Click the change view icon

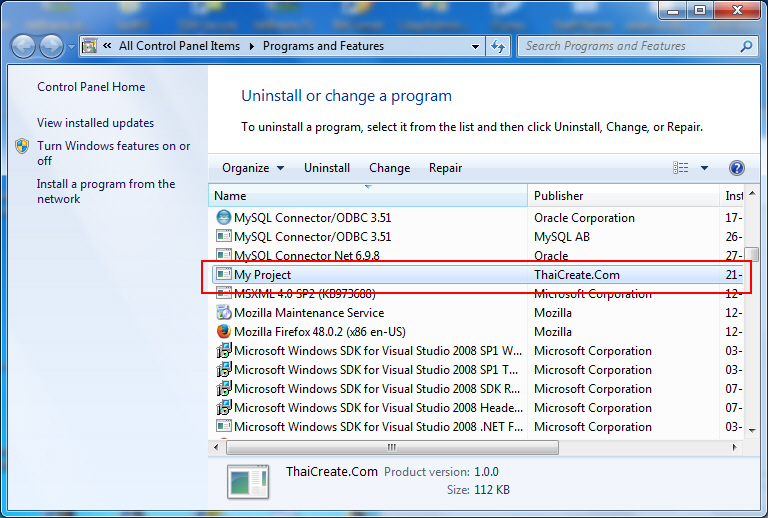point(680,168)
